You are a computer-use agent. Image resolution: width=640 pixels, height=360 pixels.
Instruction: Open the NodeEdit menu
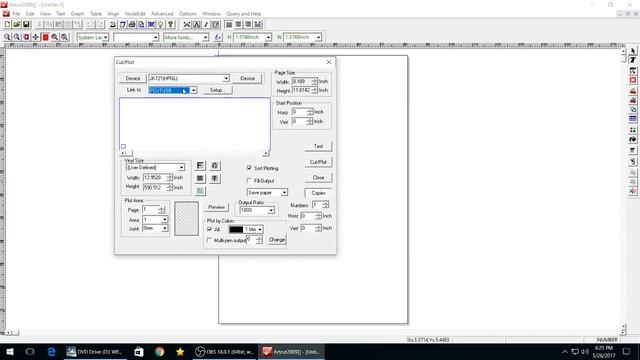[135, 14]
